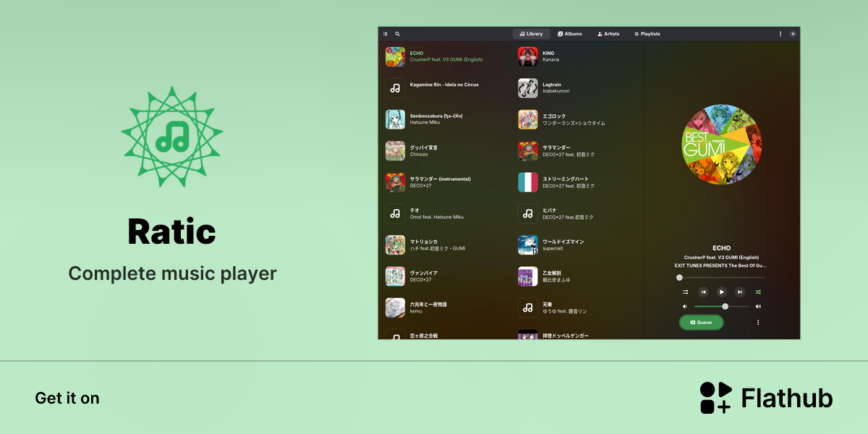Click the Lagtrain cover art

tap(528, 88)
